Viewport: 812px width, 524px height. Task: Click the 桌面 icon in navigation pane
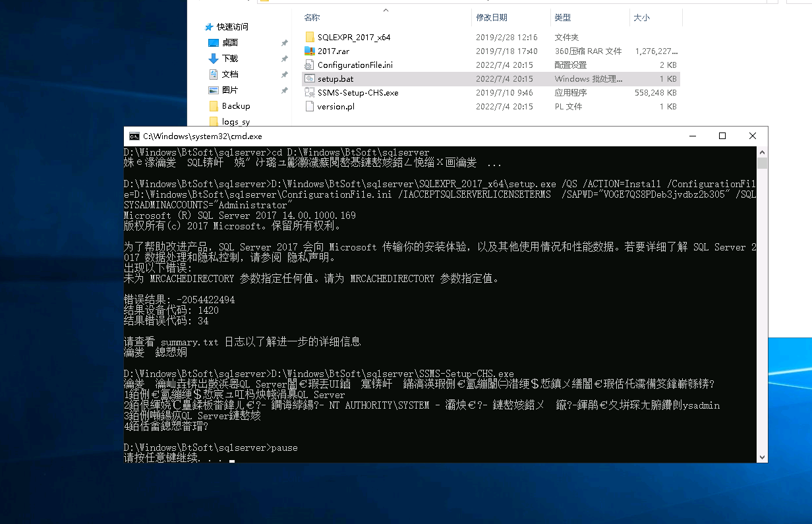tap(214, 43)
